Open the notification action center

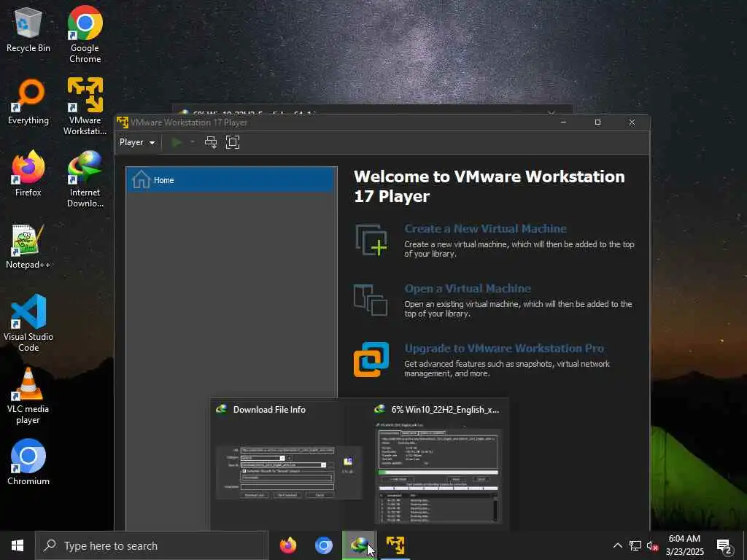point(724,545)
